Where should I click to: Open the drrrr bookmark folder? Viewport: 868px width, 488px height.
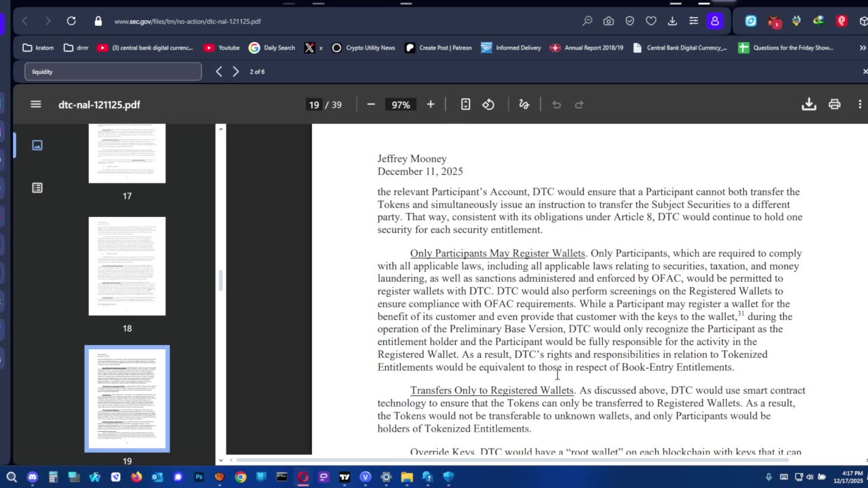(x=76, y=47)
